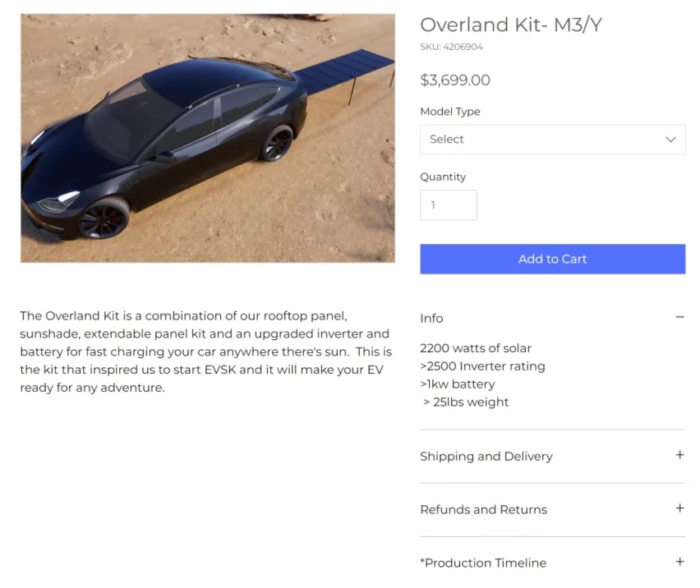Expand Refunds and Returns plus icon
Screen dimensions: 700x588
679,508
